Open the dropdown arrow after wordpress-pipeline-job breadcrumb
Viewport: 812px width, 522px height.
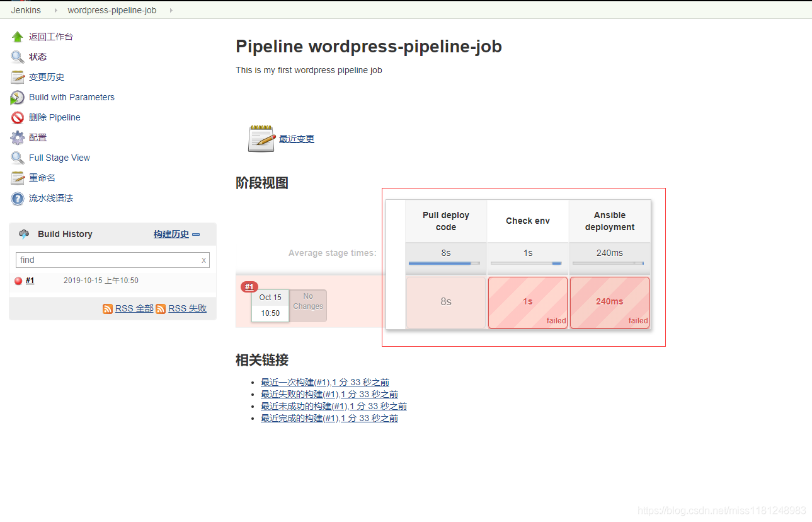(x=171, y=10)
